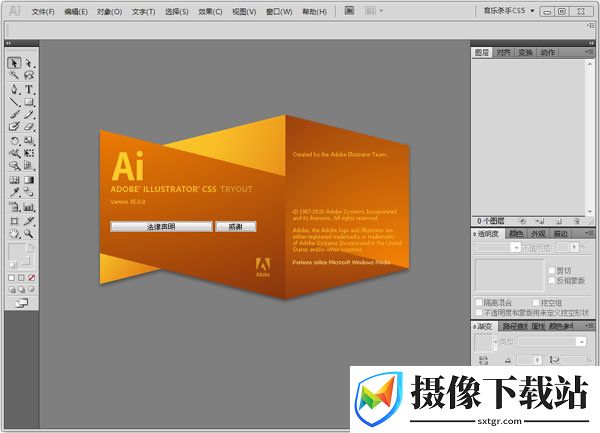600x433 pixels.
Task: Open the 音乐杀手CS5 workspace dropdown
Action: tap(509, 11)
